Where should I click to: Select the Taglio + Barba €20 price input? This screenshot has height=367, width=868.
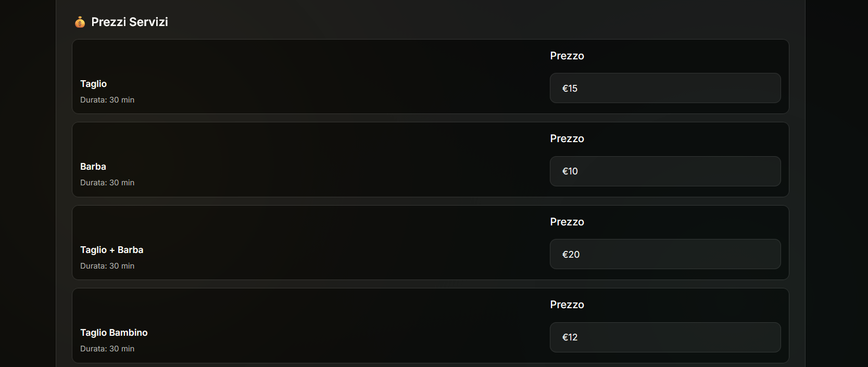pyautogui.click(x=665, y=254)
